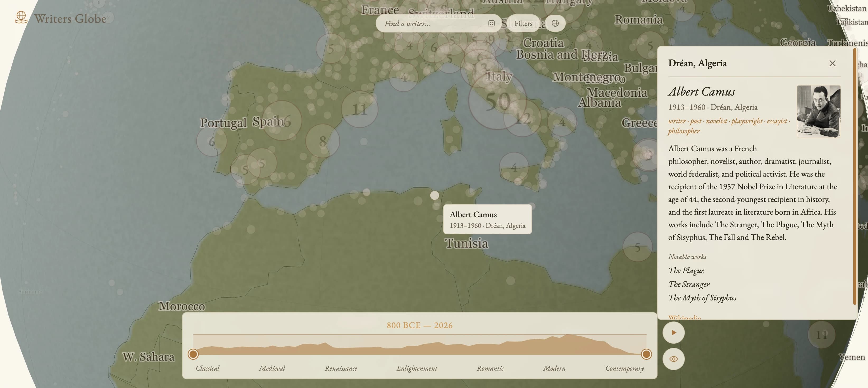Open The Myth of Sisyphus link

(703, 298)
